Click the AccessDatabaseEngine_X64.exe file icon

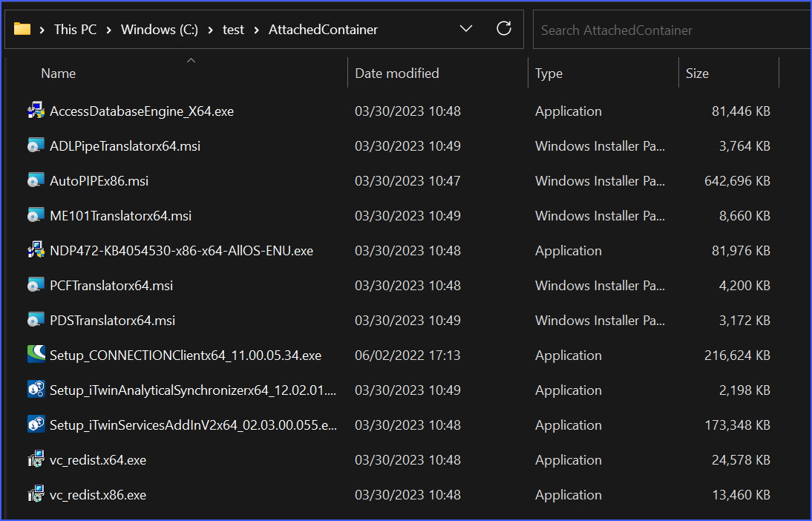(x=36, y=111)
